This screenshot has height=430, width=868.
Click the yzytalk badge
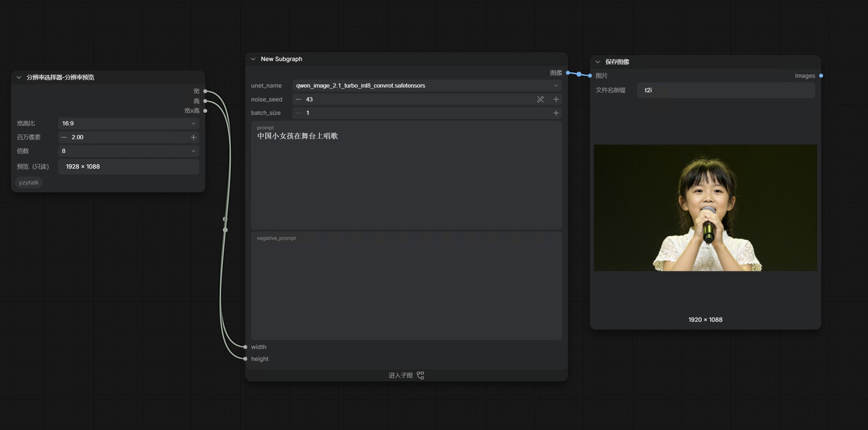[x=29, y=182]
